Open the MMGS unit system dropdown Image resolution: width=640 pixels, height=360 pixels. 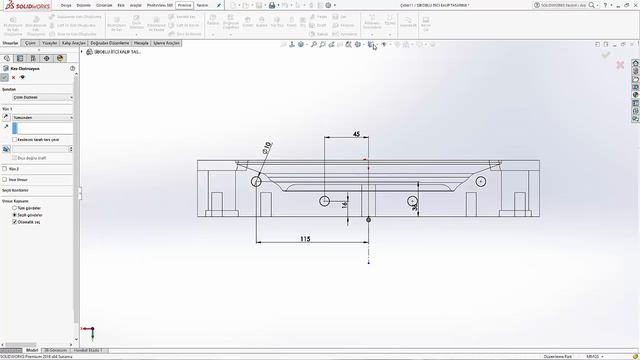pos(595,356)
